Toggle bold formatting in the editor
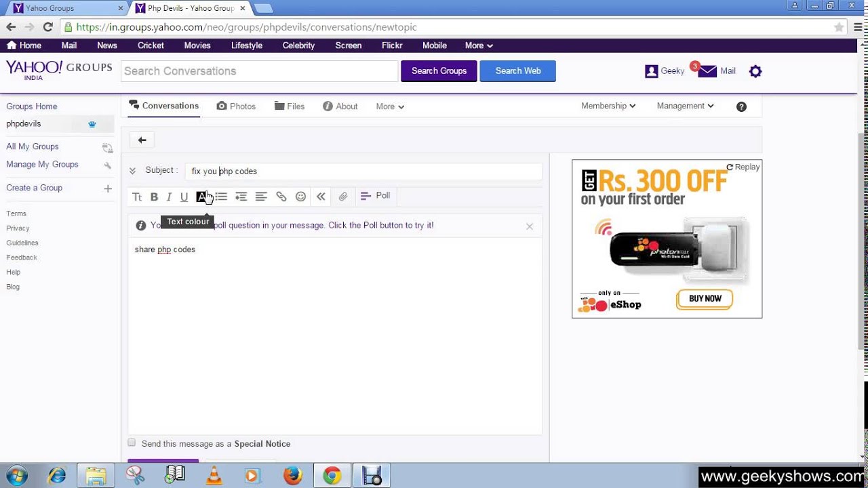The image size is (868, 488). (x=154, y=196)
